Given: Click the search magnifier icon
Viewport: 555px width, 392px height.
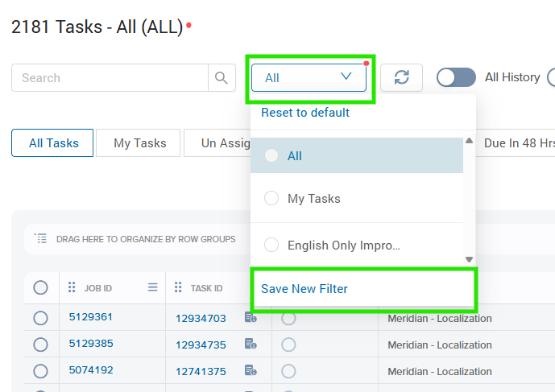Looking at the screenshot, I should click(x=222, y=77).
